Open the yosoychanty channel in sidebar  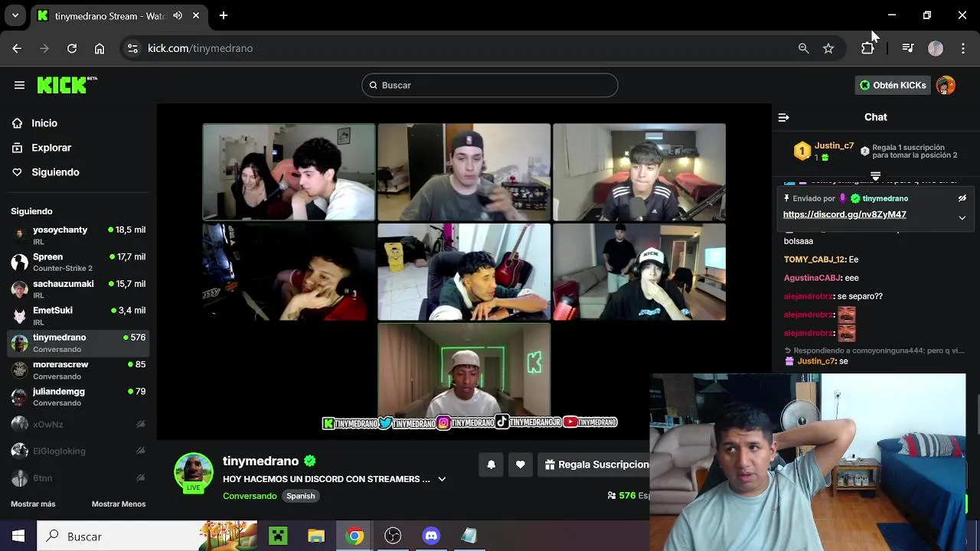[78, 235]
